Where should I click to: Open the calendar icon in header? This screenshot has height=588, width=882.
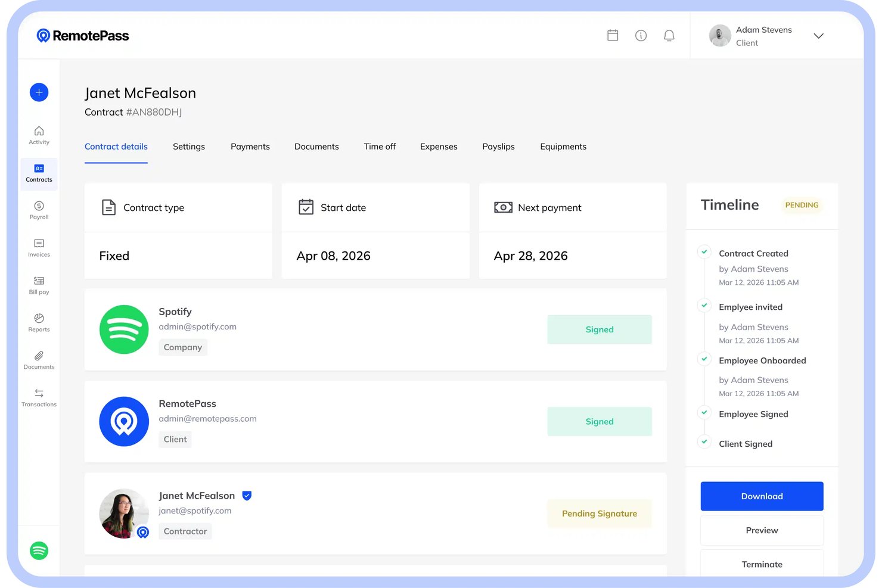tap(613, 35)
